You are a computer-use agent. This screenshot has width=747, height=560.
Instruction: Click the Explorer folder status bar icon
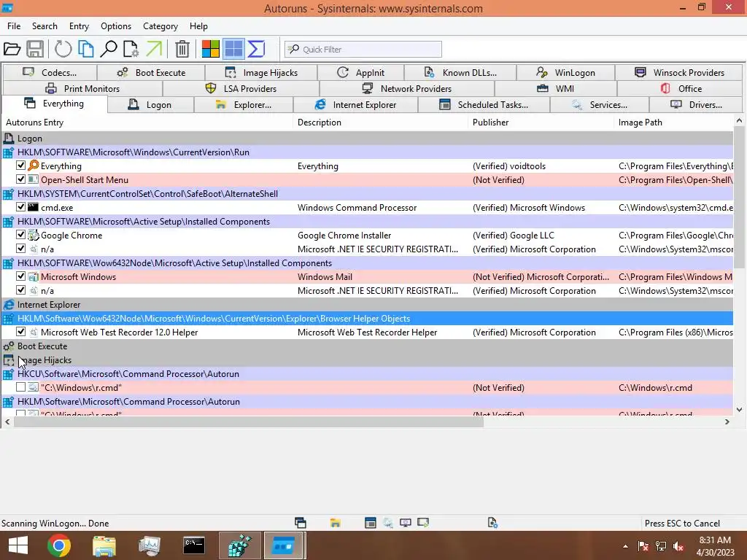(x=336, y=523)
